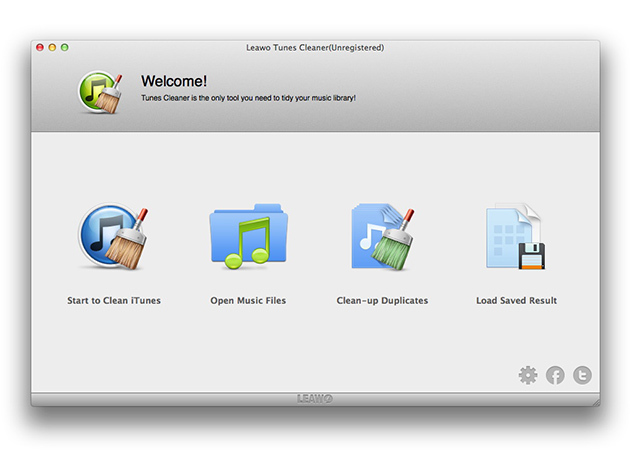Click the window title "Leawo Tunes Cleaner(Unregistered)"
This screenshot has height=473, width=630.
(x=315, y=47)
